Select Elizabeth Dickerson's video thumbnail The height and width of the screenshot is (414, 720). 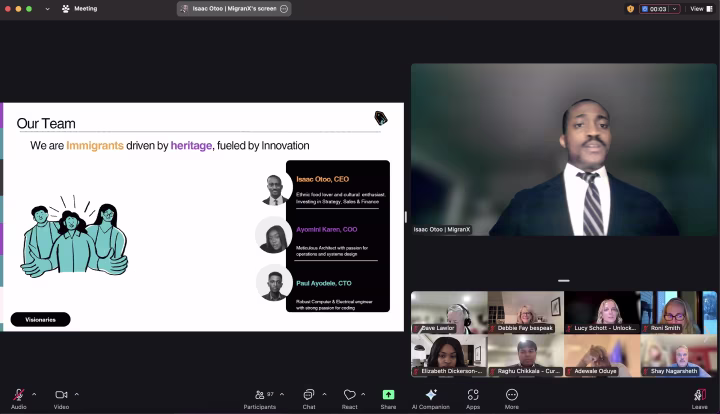click(x=449, y=356)
